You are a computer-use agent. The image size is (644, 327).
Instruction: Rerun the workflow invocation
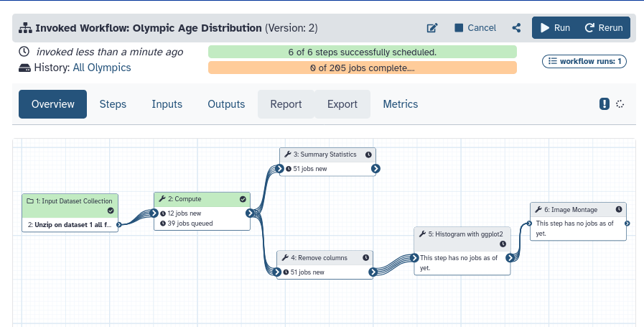tap(604, 28)
